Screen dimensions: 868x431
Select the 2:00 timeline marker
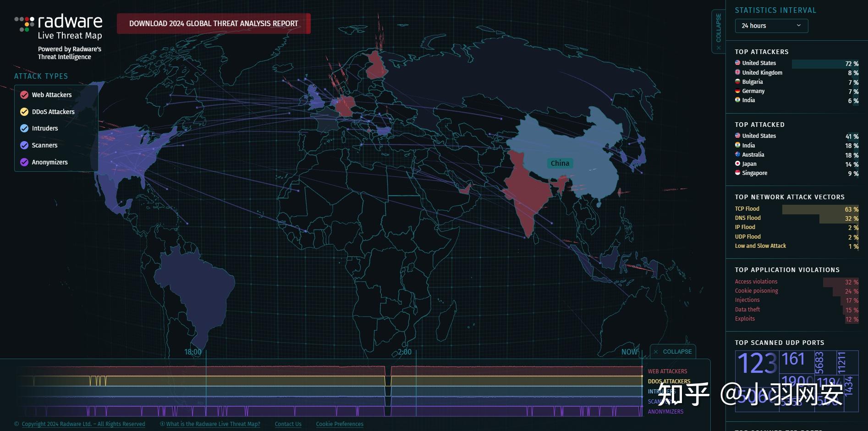(405, 352)
